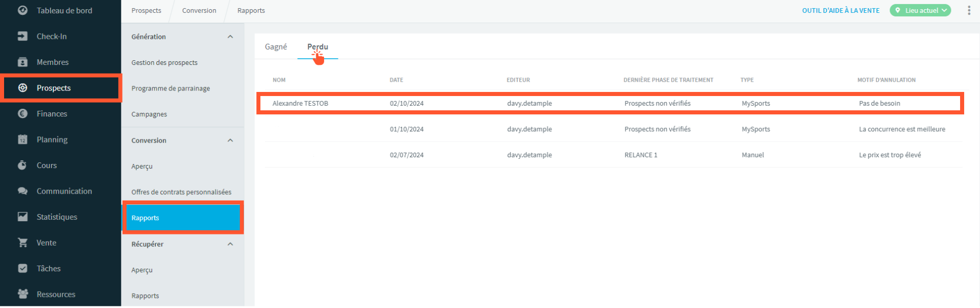
Task: Select the Perdu tab
Action: click(317, 46)
